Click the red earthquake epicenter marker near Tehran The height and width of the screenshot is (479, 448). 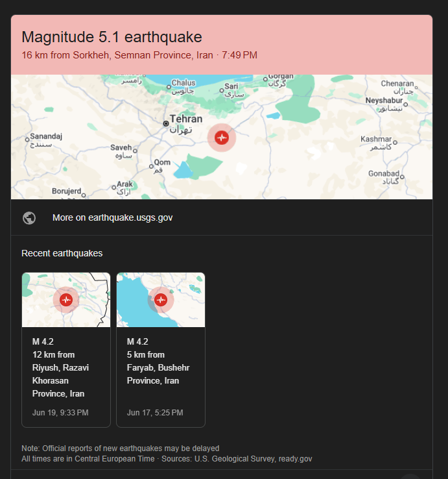pyautogui.click(x=222, y=138)
